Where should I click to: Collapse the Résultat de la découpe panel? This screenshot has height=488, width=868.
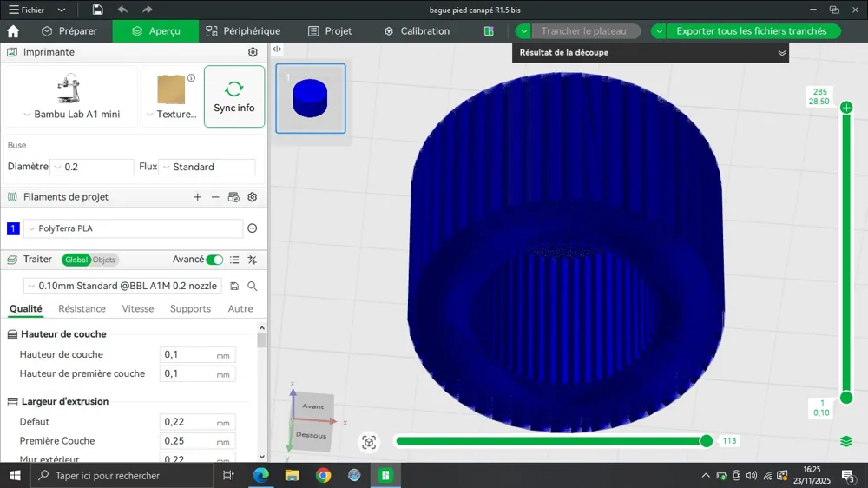point(782,53)
